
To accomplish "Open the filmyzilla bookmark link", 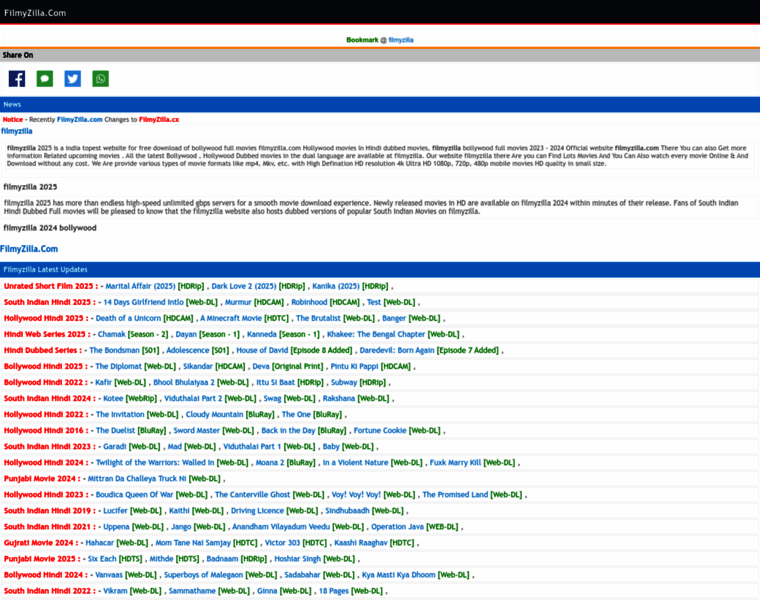I will pos(401,40).
